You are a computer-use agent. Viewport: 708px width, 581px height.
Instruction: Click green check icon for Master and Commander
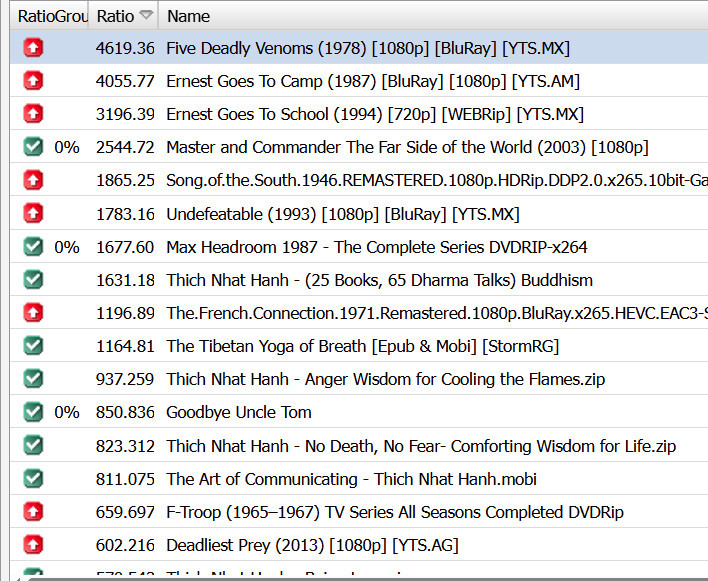point(33,147)
